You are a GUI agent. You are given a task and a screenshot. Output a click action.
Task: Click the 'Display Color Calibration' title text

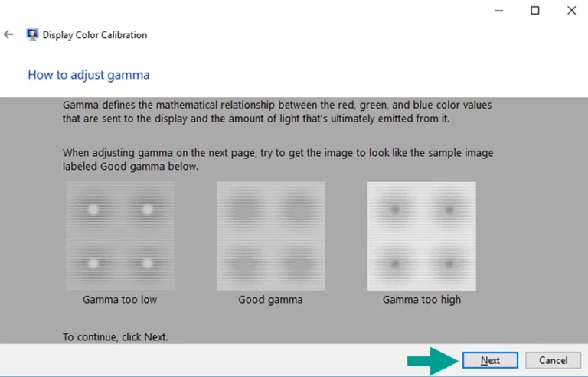pyautogui.click(x=94, y=35)
